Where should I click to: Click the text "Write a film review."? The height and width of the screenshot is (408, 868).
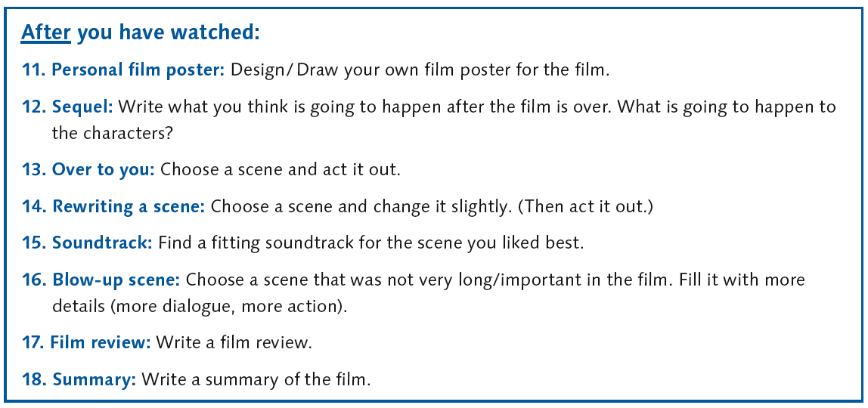click(234, 343)
